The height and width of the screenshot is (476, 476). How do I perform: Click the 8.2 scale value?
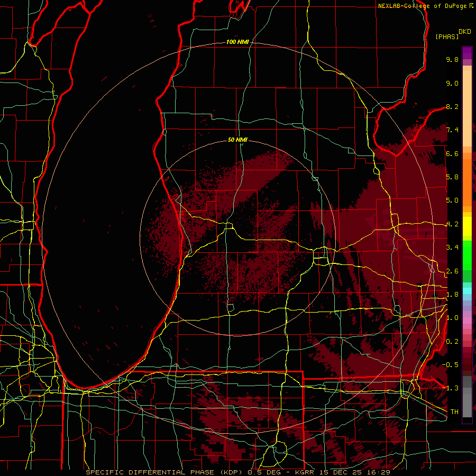[x=452, y=106]
